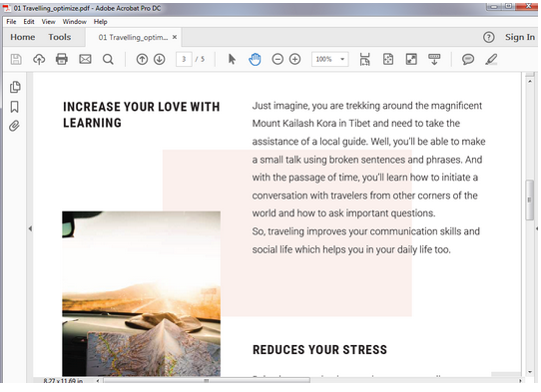Click the vertical scrollbar thumb

click(530, 199)
